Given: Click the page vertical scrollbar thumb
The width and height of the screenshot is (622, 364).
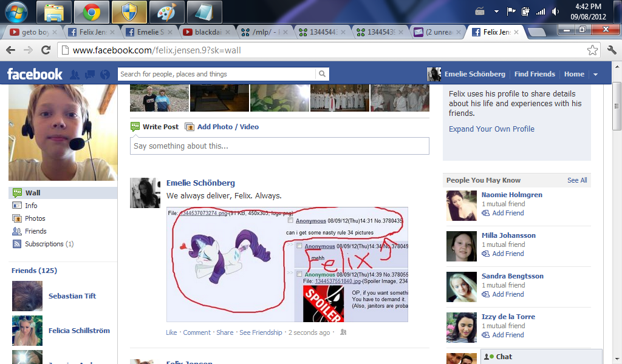Looking at the screenshot, I should [616, 106].
